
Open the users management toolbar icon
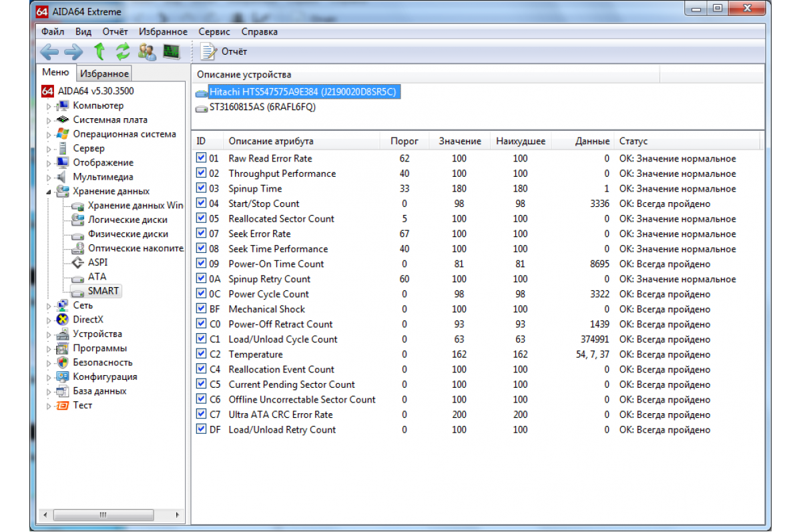click(148, 51)
